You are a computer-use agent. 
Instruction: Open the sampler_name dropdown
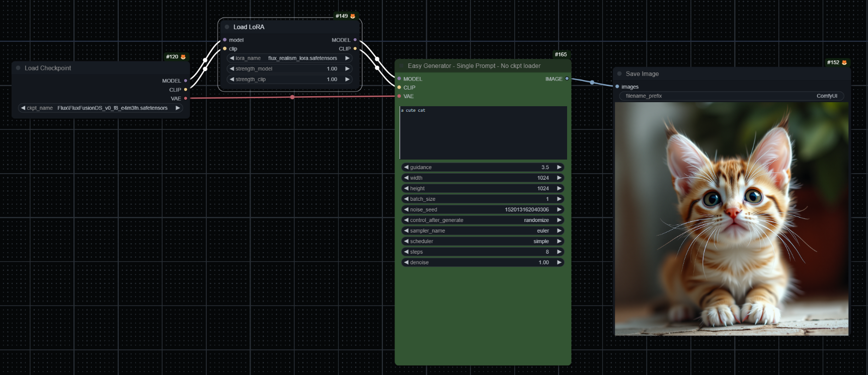(482, 231)
